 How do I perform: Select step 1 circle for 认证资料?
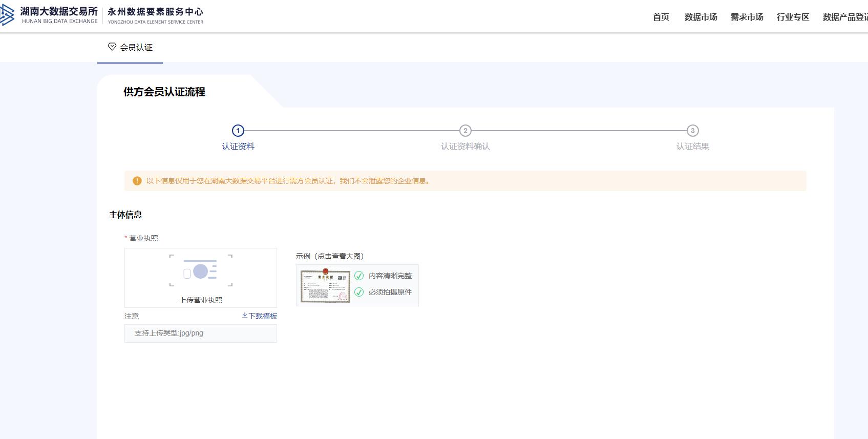[238, 131]
